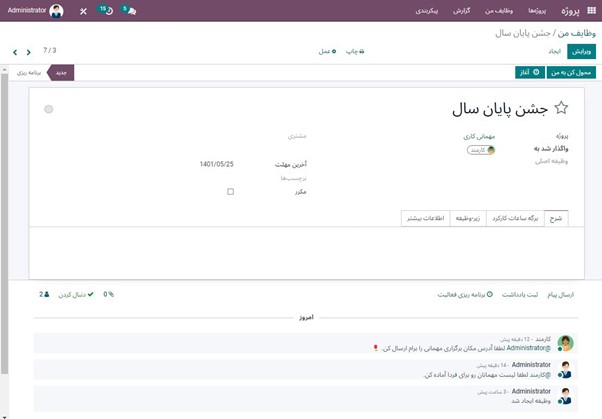Select the برنامه ریزی stage in status bar
The width and height of the screenshot is (602, 419).
[x=29, y=73]
